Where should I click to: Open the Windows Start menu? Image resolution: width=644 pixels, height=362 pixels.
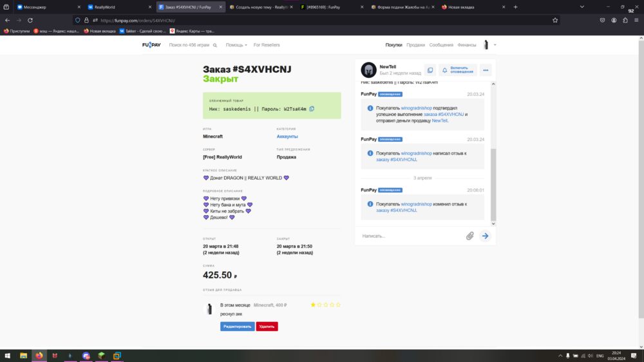(x=7, y=356)
